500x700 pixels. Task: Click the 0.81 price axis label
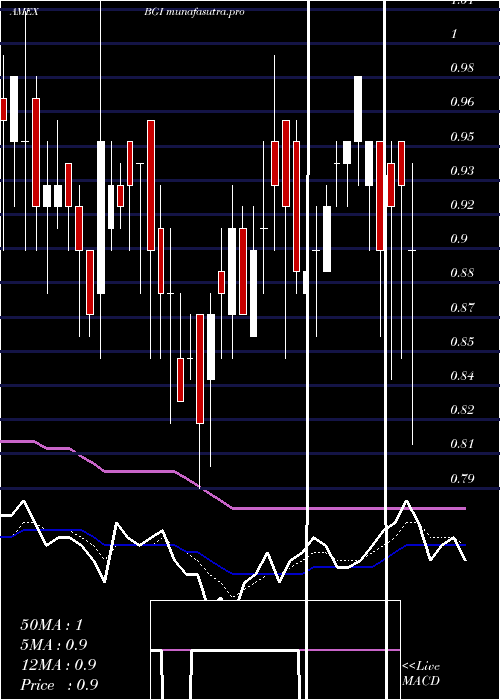462,444
